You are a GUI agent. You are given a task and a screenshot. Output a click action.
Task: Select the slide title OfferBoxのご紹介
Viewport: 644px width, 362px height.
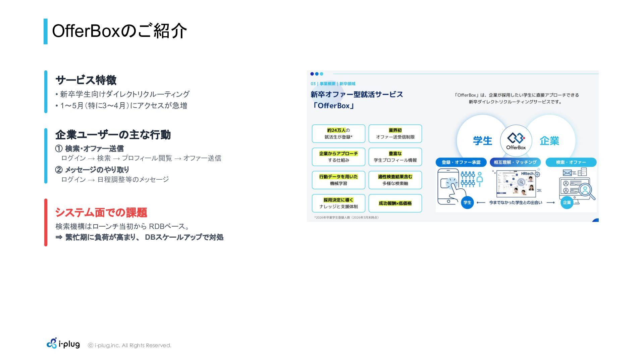(119, 31)
